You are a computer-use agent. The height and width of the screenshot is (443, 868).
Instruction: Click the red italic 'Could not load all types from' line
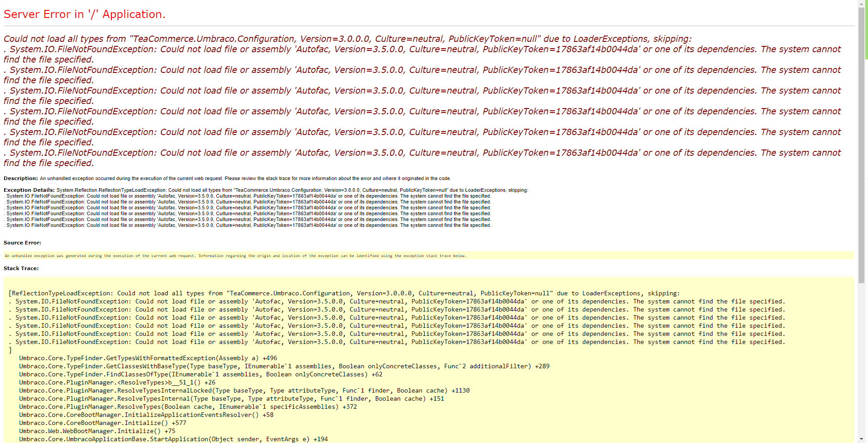click(x=347, y=39)
